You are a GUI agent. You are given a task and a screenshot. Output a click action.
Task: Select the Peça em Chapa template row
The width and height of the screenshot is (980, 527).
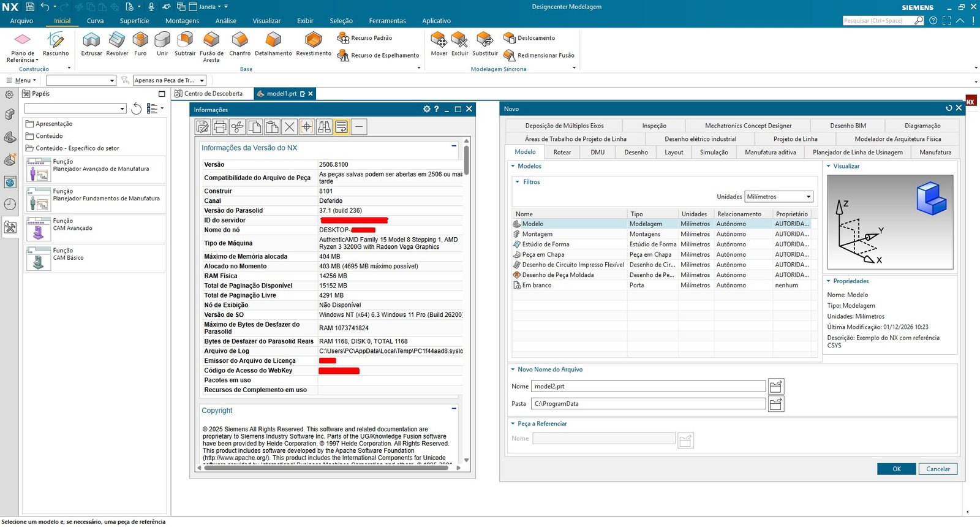click(x=543, y=254)
